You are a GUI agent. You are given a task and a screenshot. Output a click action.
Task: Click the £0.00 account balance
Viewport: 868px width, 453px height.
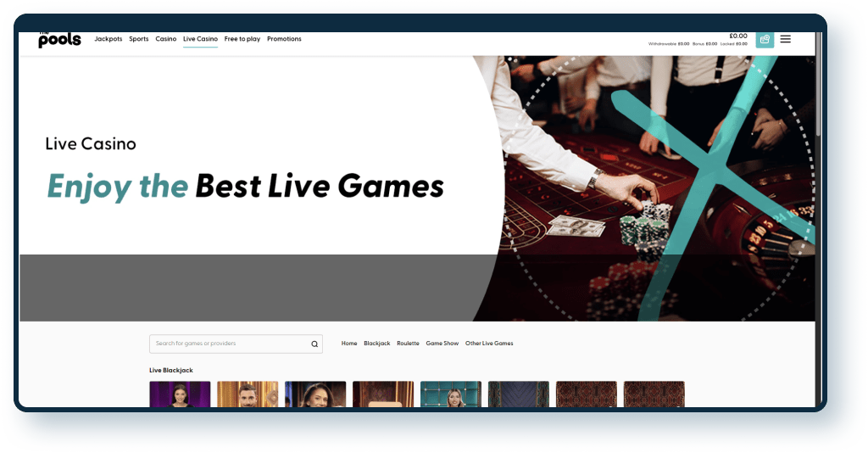pos(738,36)
